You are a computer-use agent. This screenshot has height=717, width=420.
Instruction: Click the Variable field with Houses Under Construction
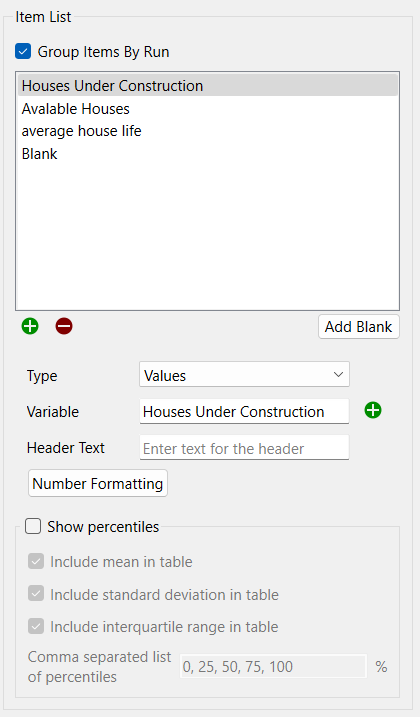pyautogui.click(x=244, y=412)
